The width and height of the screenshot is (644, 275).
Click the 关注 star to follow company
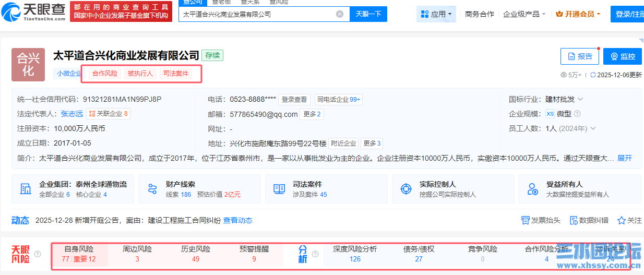[622, 221]
